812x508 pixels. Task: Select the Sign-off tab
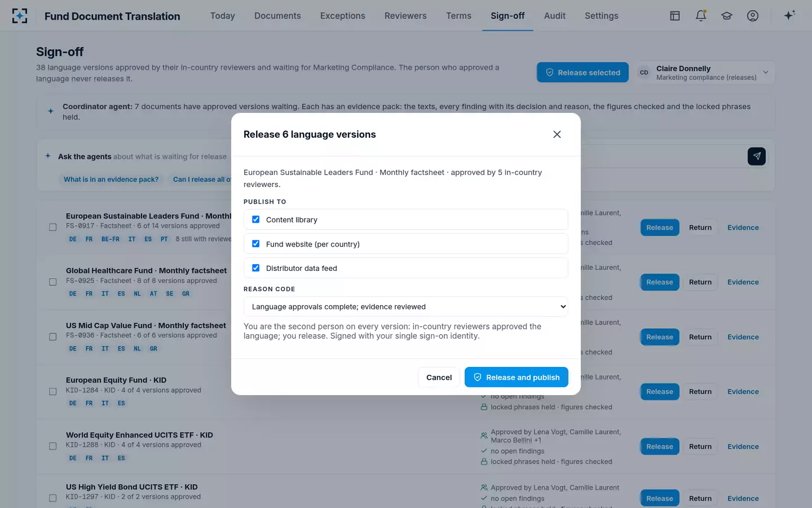[x=507, y=16]
